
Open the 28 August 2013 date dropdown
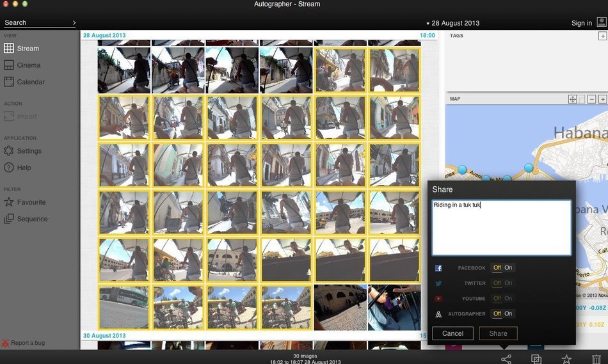point(453,23)
